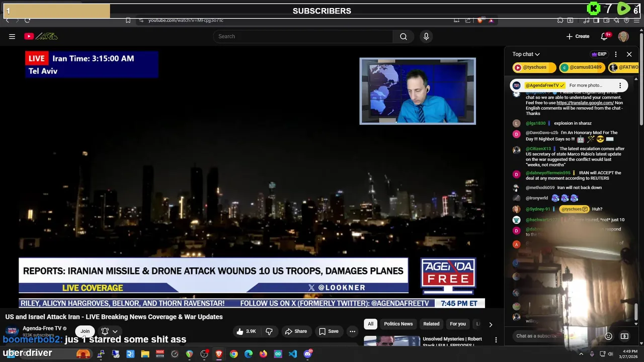Close the live chat panel
Viewport: 644px width, 362px height.
click(629, 54)
